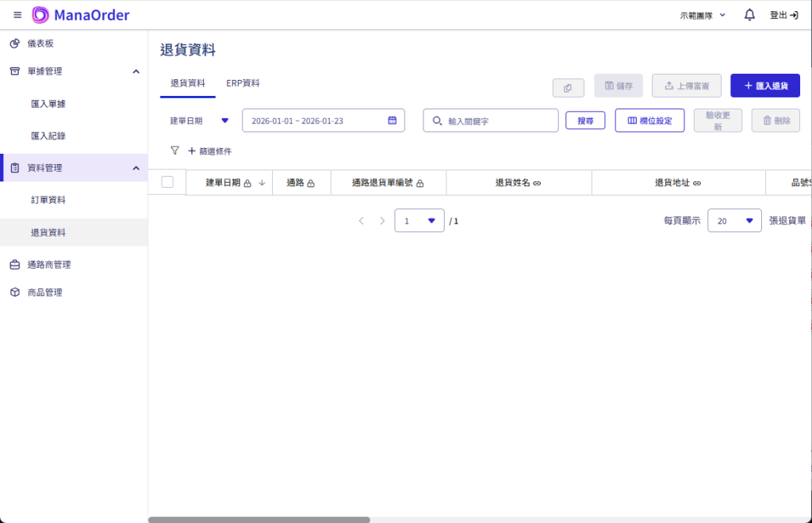
Task: Click the 搜尋 search button
Action: click(x=585, y=120)
